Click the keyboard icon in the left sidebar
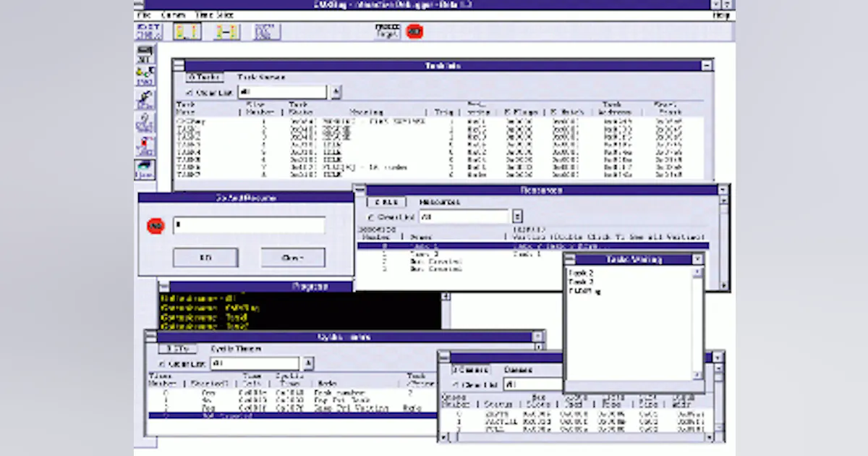 coord(144,51)
